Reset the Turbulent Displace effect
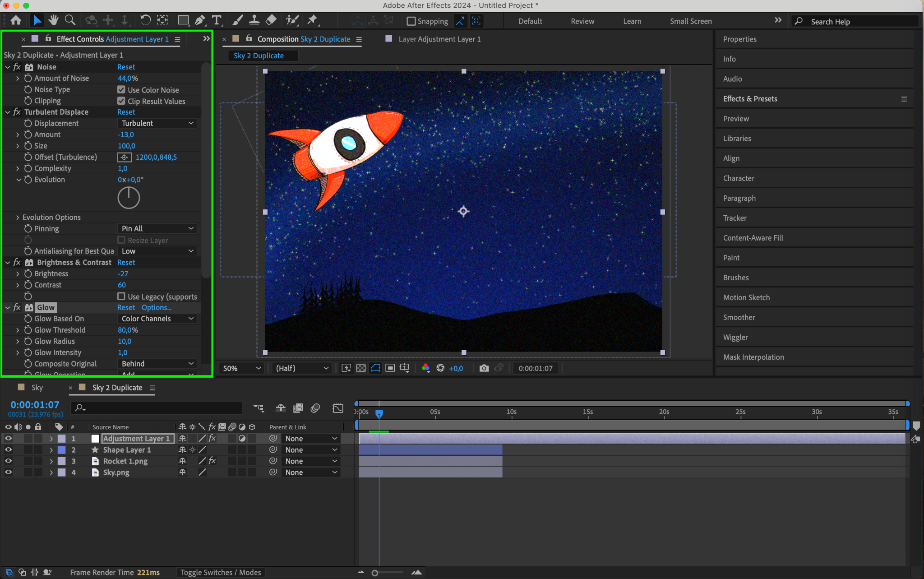 126,112
